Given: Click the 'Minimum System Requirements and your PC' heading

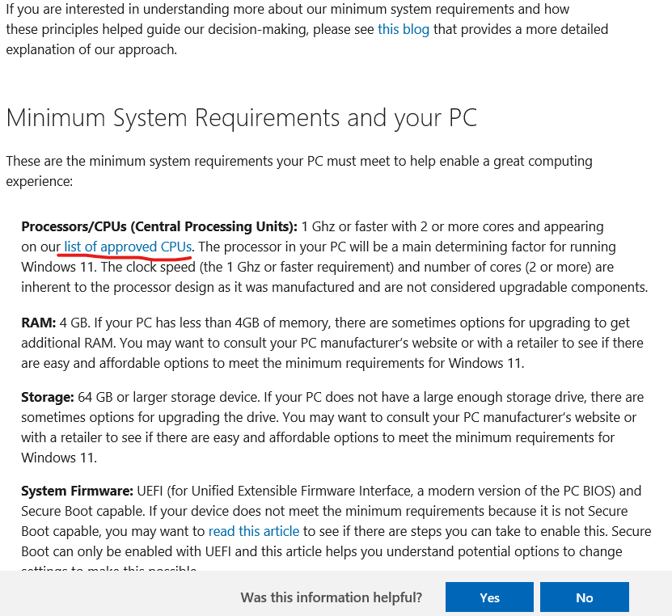Looking at the screenshot, I should pyautogui.click(x=242, y=118).
